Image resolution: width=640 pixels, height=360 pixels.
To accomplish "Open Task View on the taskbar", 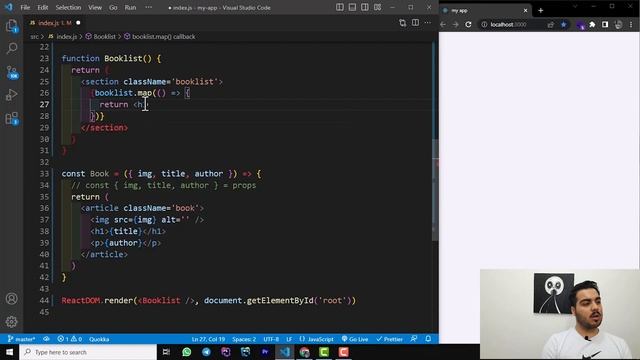I will pos(166,352).
